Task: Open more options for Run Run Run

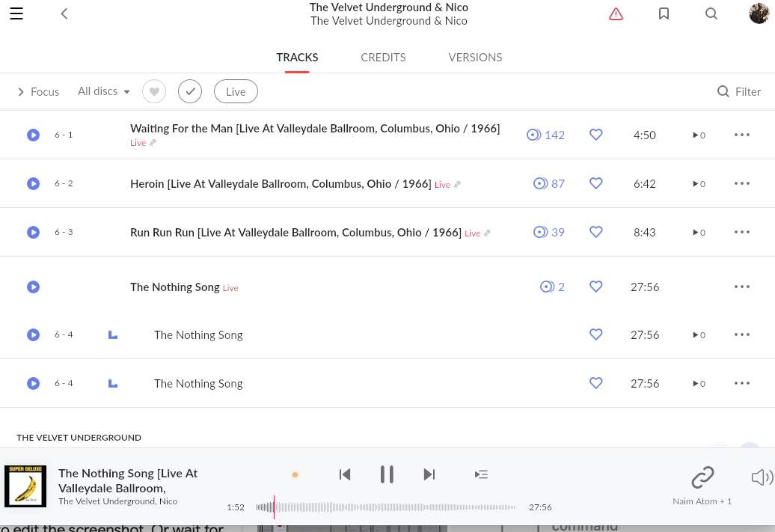Action: pyautogui.click(x=742, y=232)
